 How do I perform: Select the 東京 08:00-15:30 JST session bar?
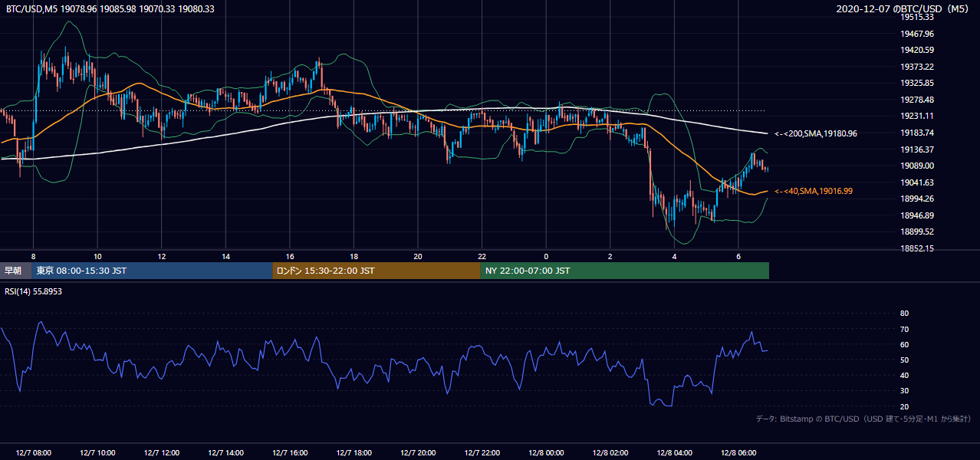153,271
